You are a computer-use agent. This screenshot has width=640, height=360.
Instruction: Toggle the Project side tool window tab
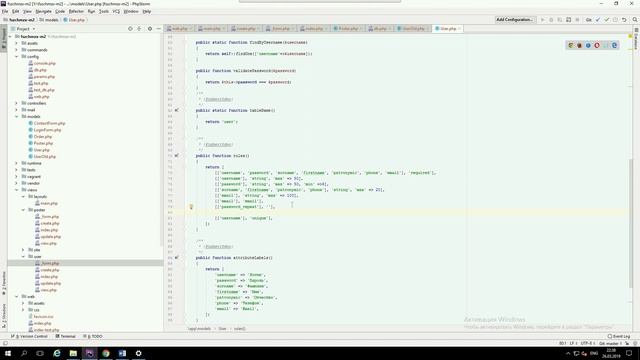4,38
